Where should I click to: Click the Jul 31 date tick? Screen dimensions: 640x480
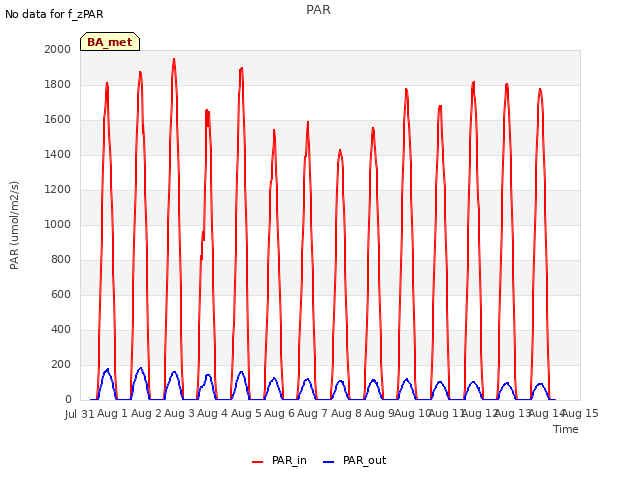click(80, 414)
